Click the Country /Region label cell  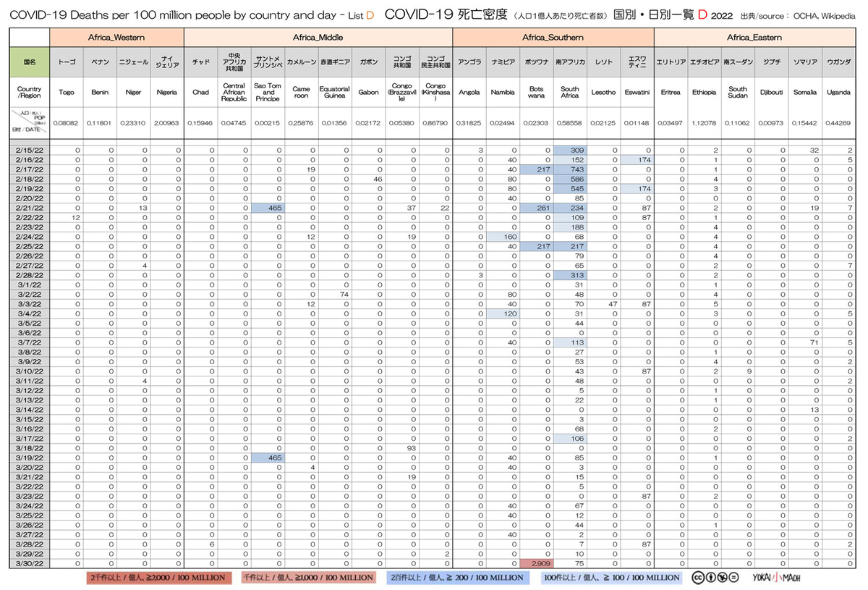pyautogui.click(x=30, y=92)
